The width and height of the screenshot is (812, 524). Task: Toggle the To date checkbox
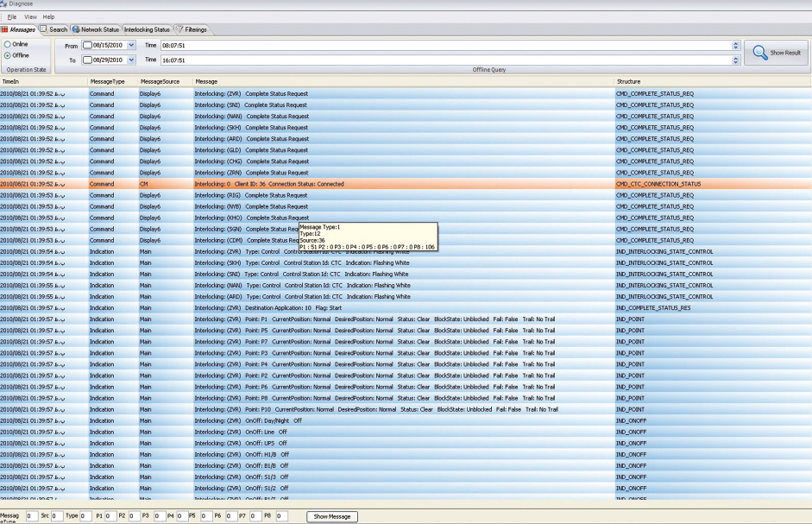point(86,60)
